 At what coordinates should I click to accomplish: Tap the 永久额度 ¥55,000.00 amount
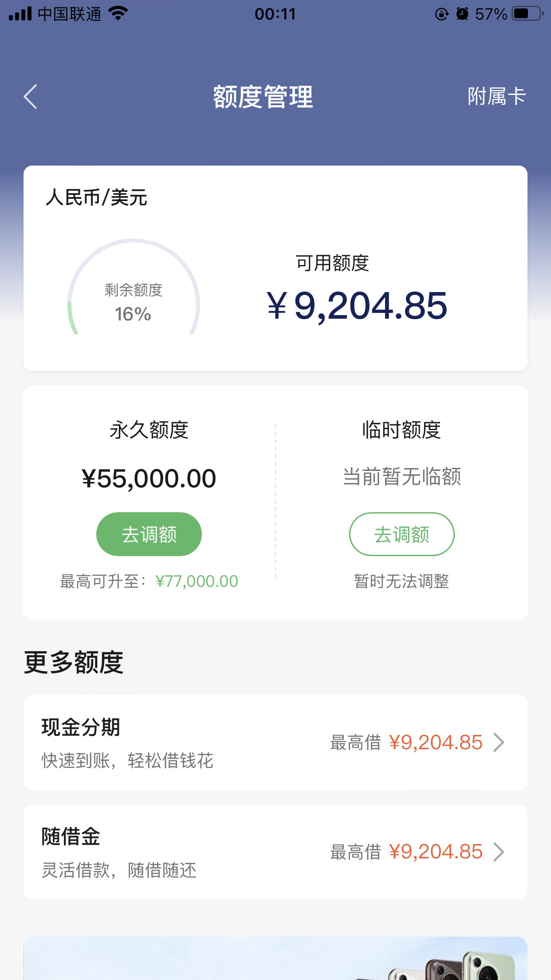[149, 478]
